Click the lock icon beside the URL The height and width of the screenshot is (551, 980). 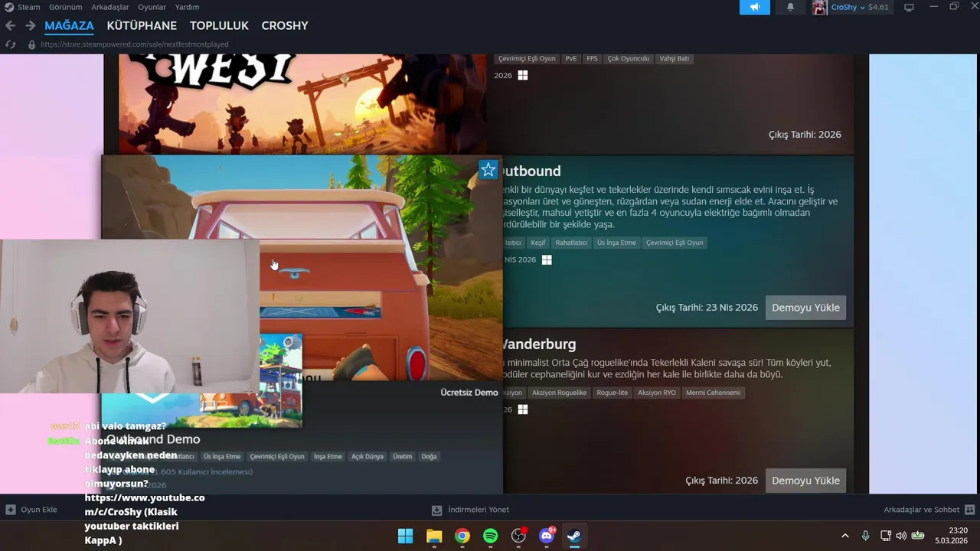coord(31,44)
